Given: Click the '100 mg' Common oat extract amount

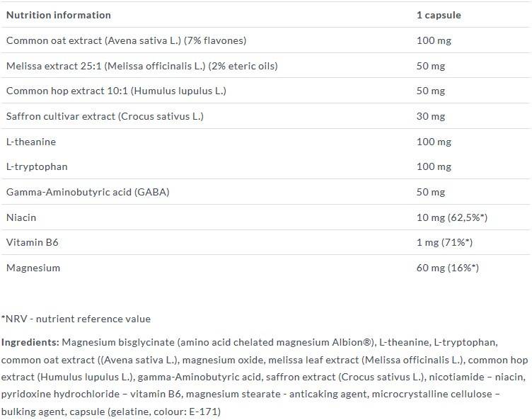Looking at the screenshot, I should [x=434, y=40].
